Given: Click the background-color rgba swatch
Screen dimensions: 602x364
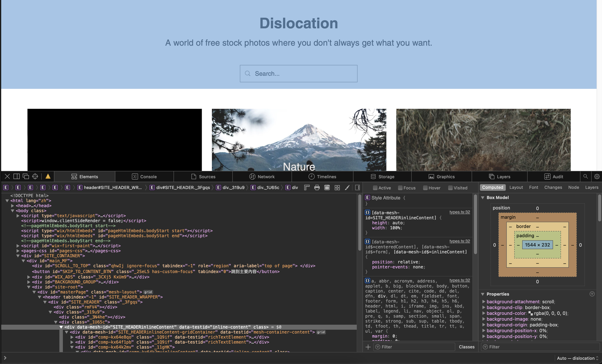Looking at the screenshot, I should click(x=530, y=314).
